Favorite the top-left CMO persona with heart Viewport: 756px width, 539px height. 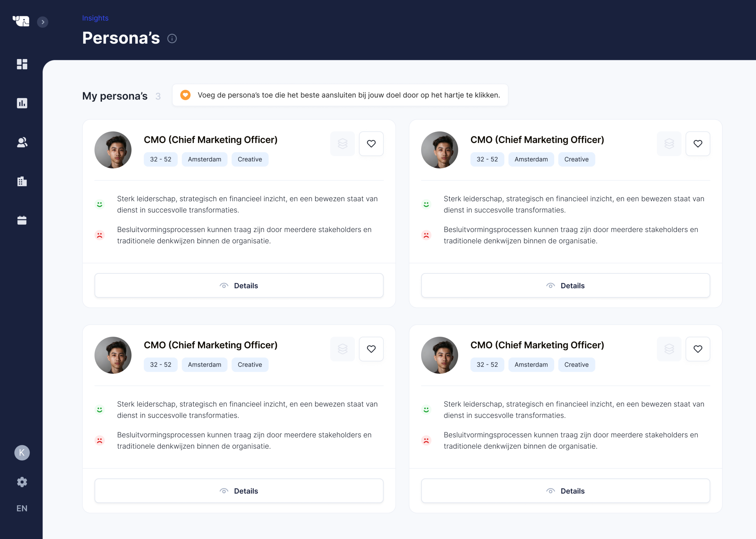[371, 144]
